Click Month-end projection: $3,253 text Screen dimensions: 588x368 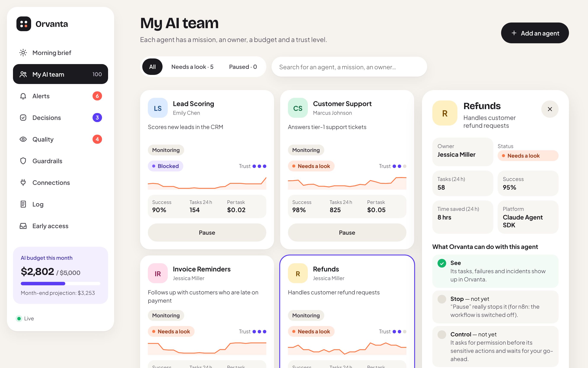click(x=58, y=293)
